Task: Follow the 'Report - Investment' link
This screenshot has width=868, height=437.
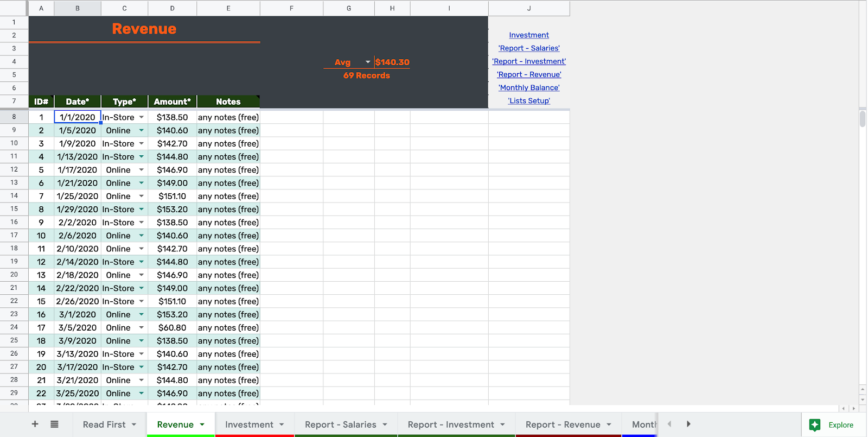Action: click(x=529, y=61)
